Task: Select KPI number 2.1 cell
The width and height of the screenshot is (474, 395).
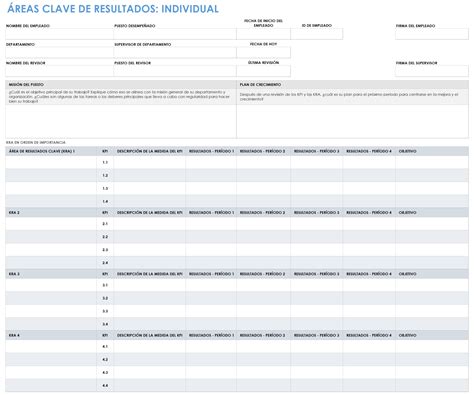Action: click(x=105, y=224)
